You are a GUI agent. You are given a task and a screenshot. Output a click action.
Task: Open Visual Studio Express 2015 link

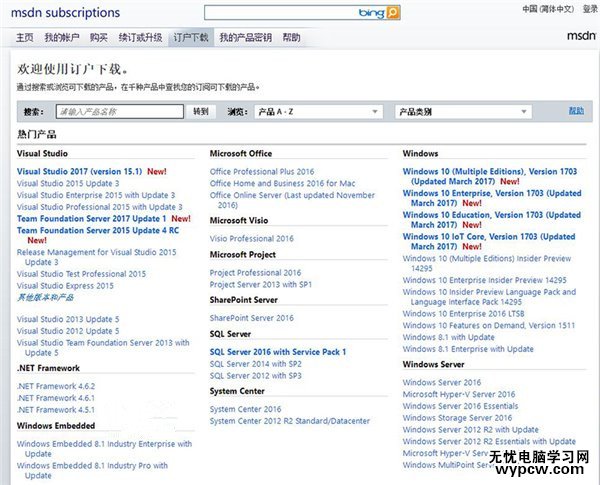[x=65, y=286]
